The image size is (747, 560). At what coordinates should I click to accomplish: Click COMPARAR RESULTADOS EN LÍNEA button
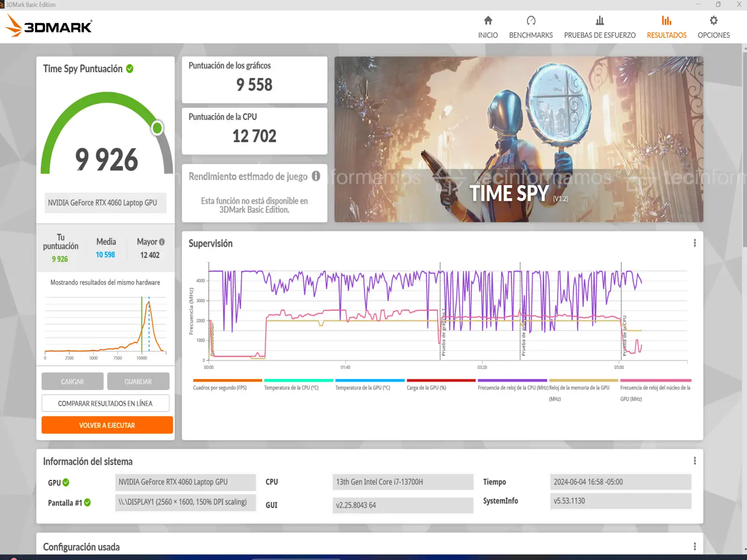106,403
